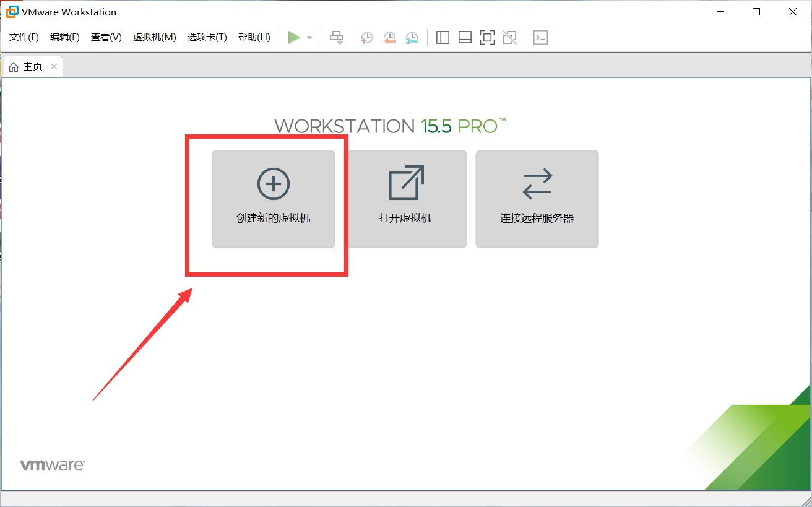
Task: Open the 文件(F) menu
Action: [24, 37]
